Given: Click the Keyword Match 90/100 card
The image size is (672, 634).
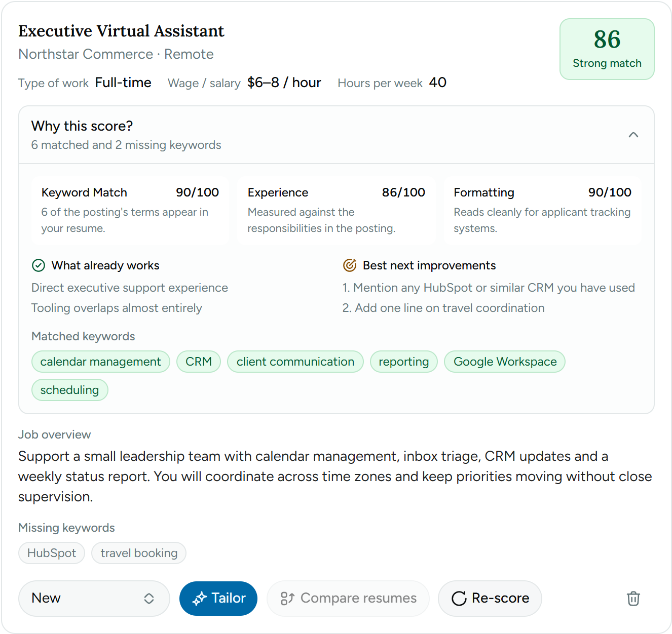Looking at the screenshot, I should click(x=130, y=210).
